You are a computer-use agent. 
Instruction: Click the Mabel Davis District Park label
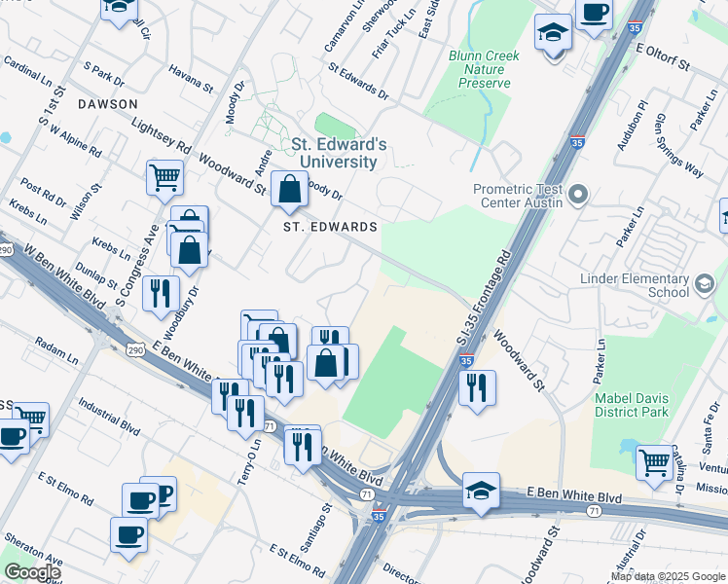[x=632, y=405]
